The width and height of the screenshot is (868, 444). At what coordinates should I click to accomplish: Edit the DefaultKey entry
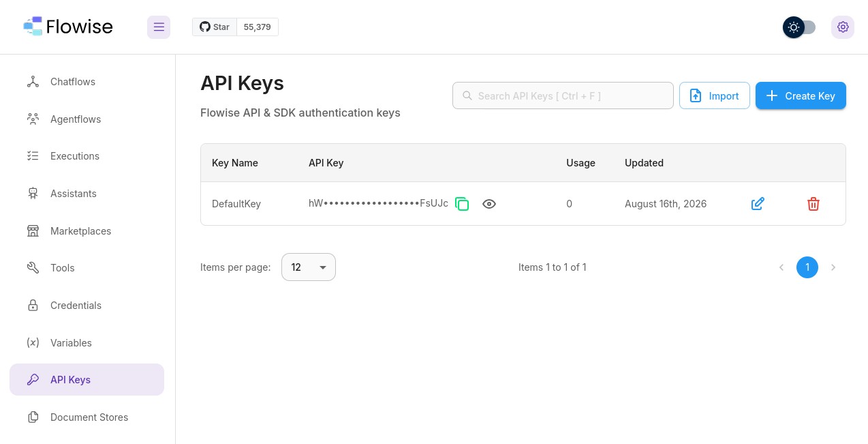point(758,204)
